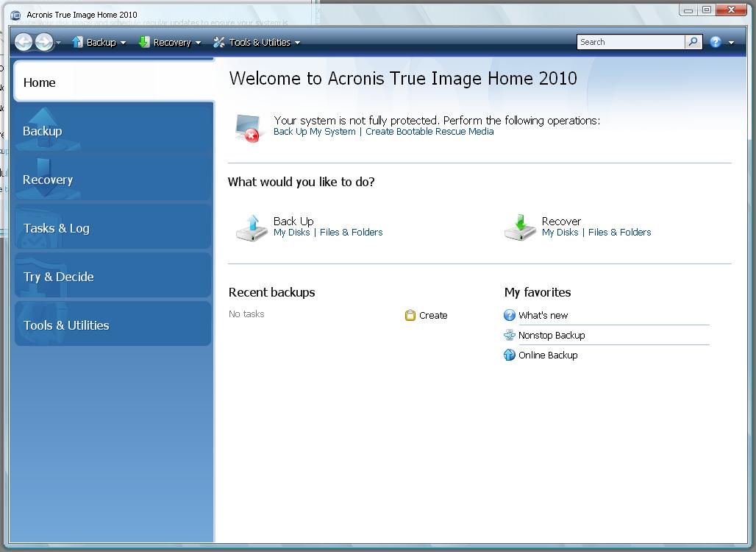Expand the Backup toolbar dropdown arrow
Screen dimensions: 756x552
[x=123, y=43]
